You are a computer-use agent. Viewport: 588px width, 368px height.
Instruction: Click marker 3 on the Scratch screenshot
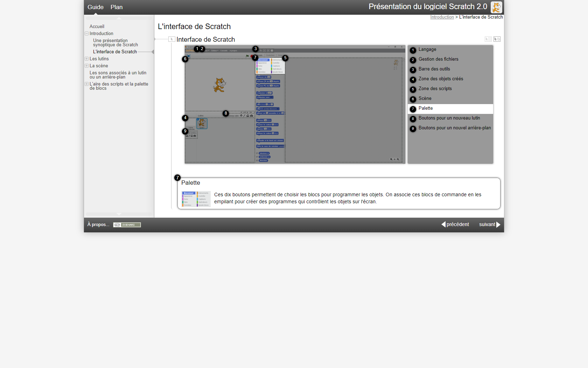[255, 49]
